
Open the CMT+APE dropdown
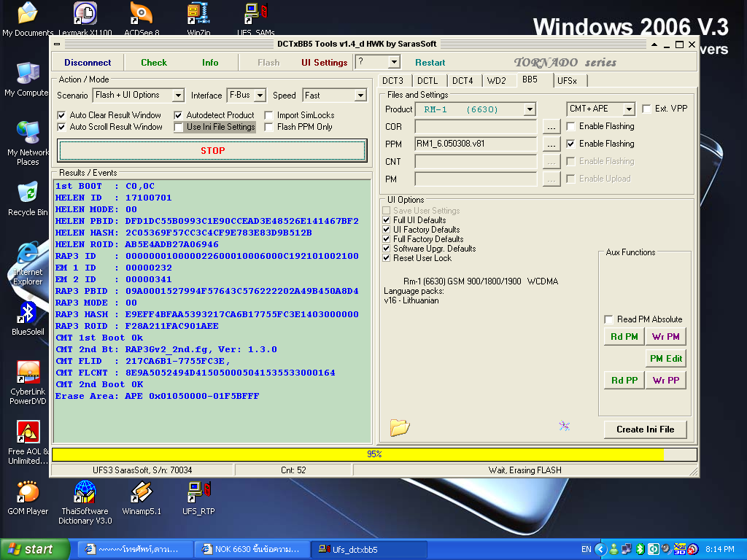(x=629, y=109)
